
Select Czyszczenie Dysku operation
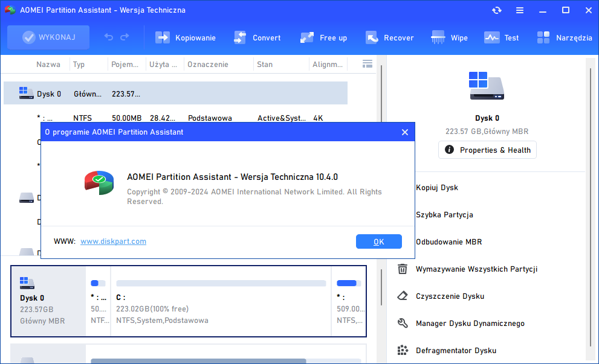tap(450, 296)
